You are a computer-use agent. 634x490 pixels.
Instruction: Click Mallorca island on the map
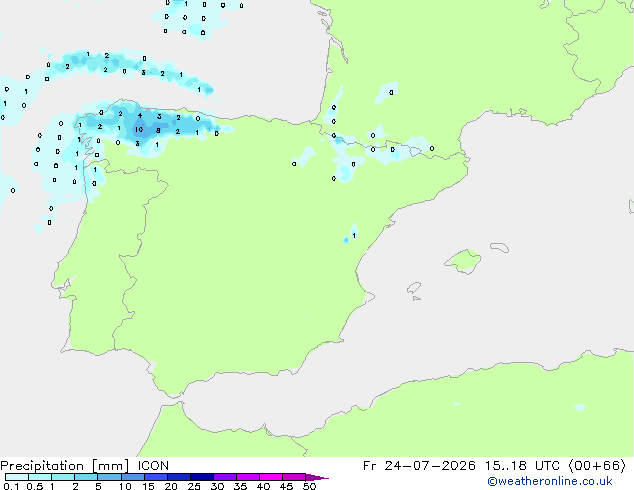[x=464, y=261]
